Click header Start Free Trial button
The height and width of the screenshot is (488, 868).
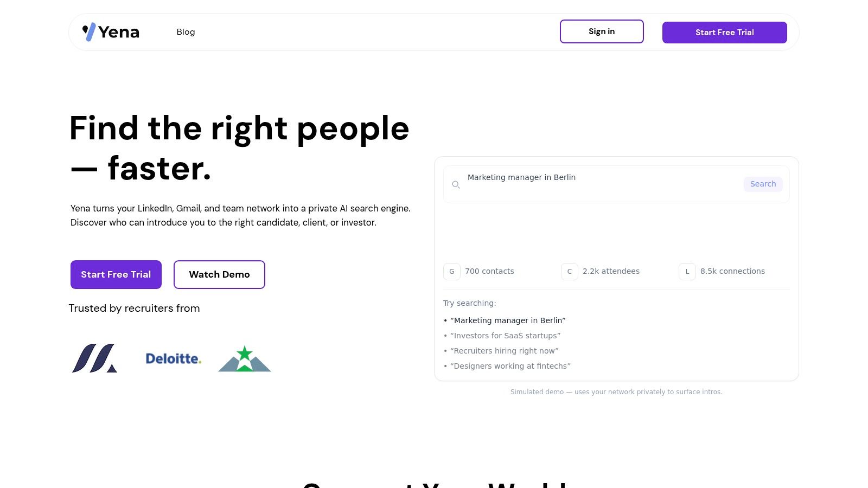point(724,33)
